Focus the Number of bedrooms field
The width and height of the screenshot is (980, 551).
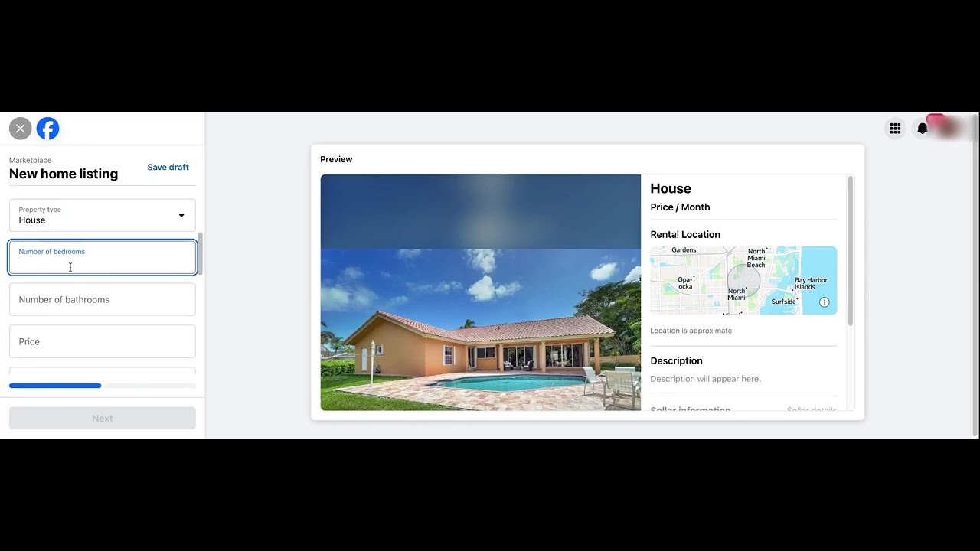pyautogui.click(x=103, y=257)
